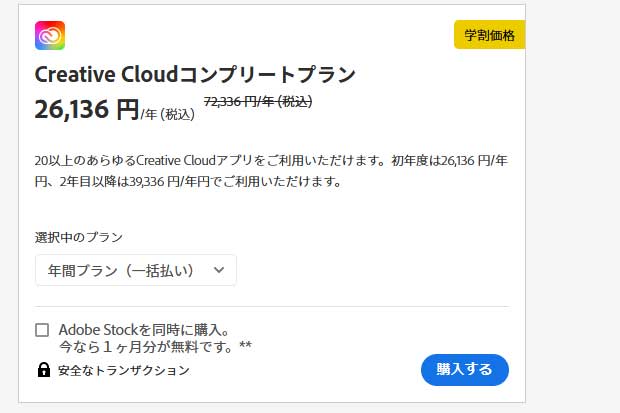Click the '/年 (税込)' text beside main price
The width and height of the screenshot is (620, 413).
168,114
